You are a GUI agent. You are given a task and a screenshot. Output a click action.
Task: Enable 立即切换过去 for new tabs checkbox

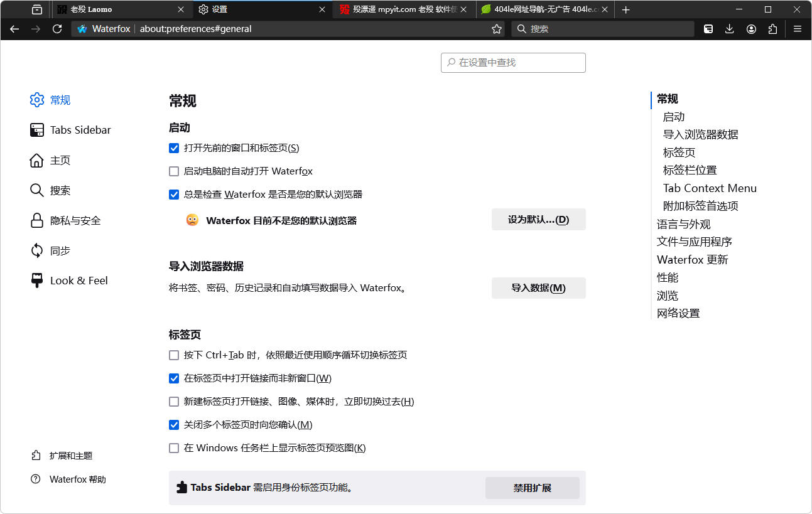point(174,402)
